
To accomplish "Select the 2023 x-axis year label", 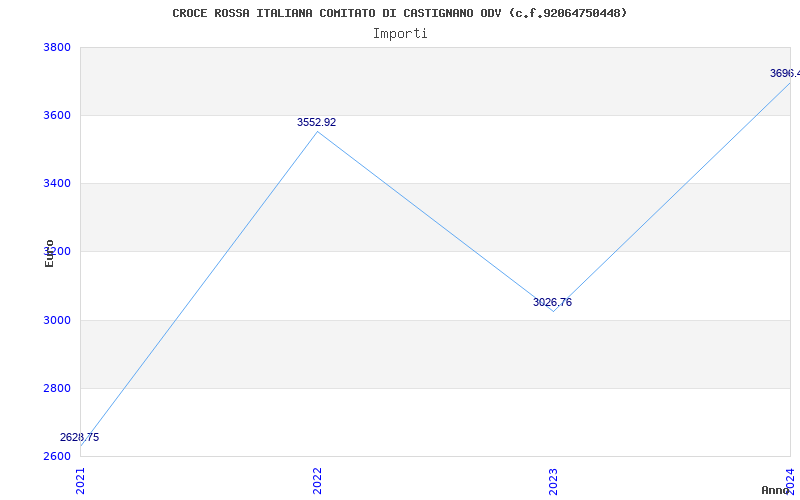I will point(554,481).
